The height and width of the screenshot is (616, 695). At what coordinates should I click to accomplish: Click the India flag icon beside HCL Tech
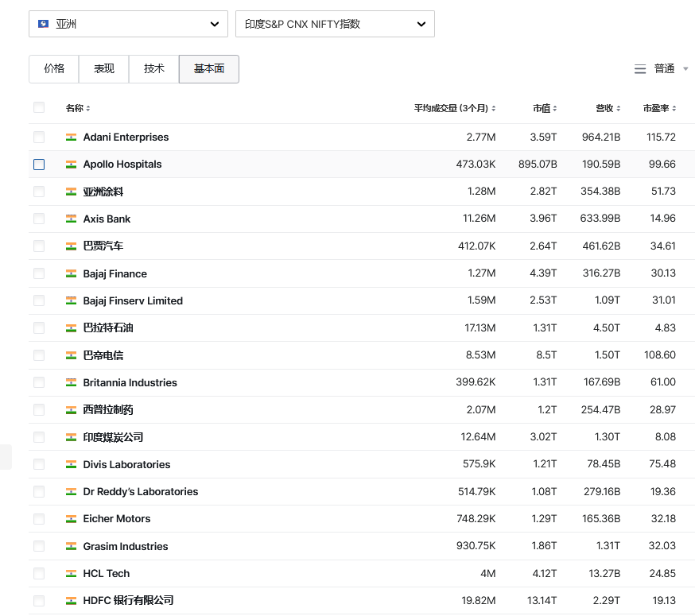coord(71,574)
